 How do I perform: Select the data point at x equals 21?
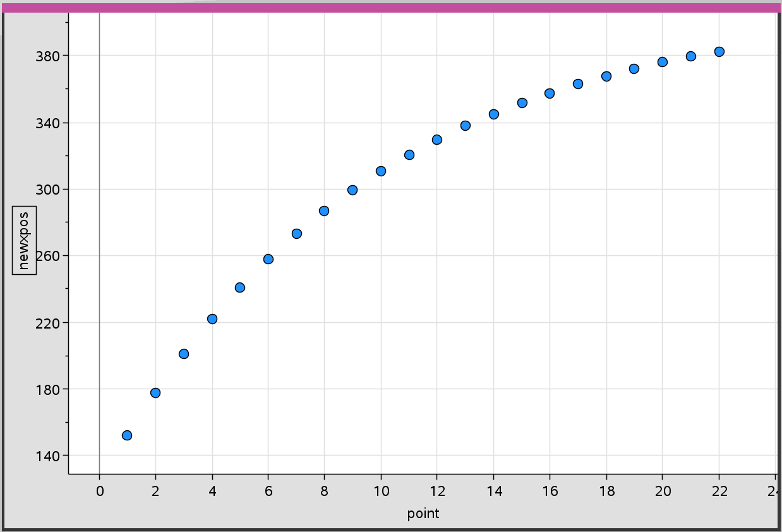(x=691, y=56)
